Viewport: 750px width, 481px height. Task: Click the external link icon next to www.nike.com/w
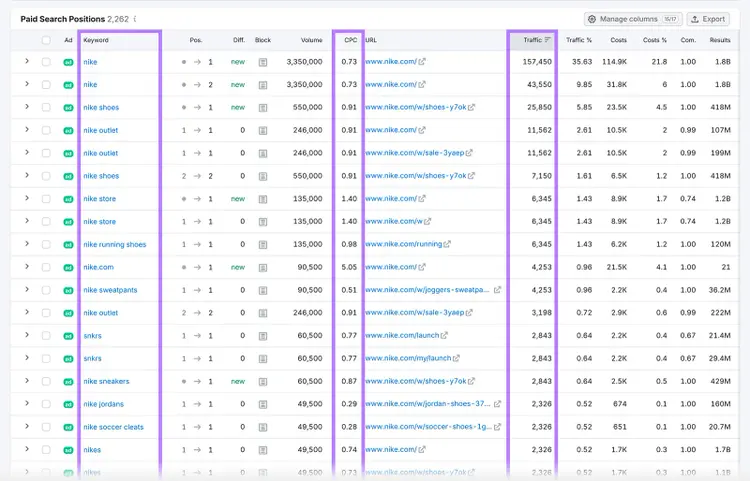pyautogui.click(x=427, y=221)
